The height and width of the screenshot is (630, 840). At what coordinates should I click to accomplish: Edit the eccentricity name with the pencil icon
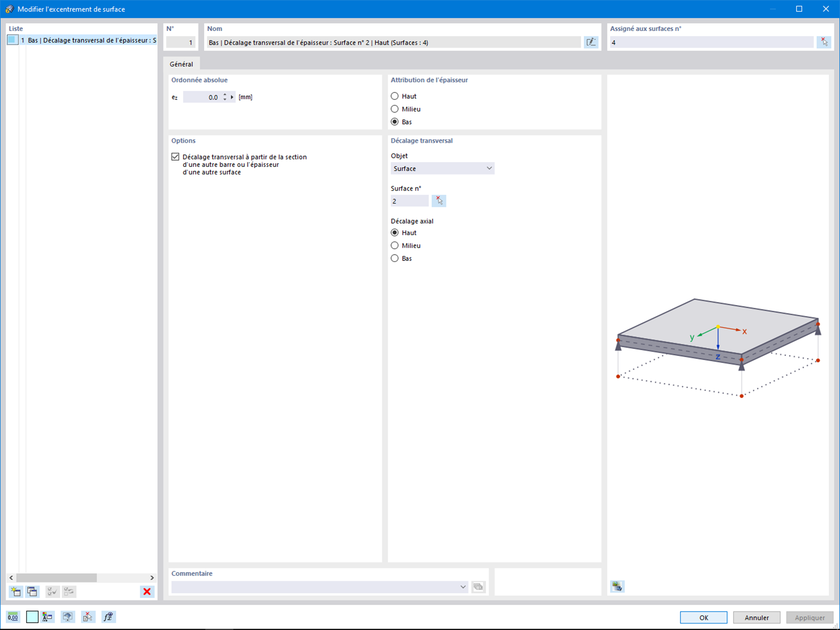pyautogui.click(x=591, y=43)
